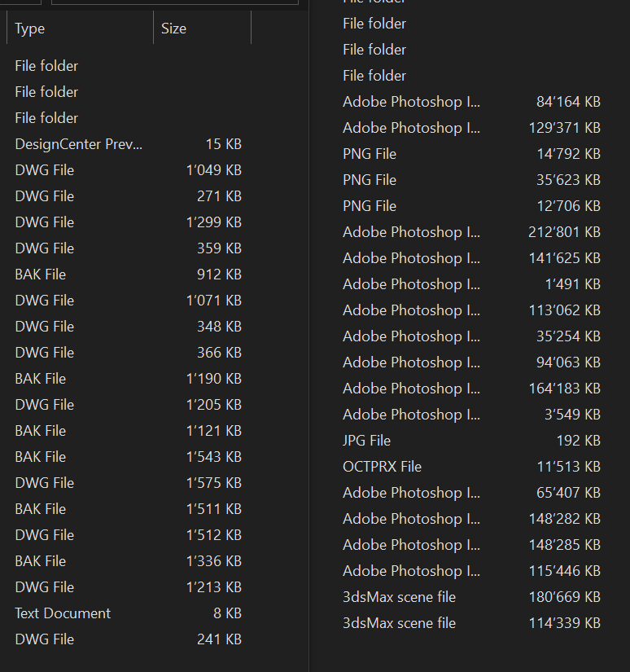
Task: Click the DWG File sized 1'049 KB
Action: tap(45, 170)
